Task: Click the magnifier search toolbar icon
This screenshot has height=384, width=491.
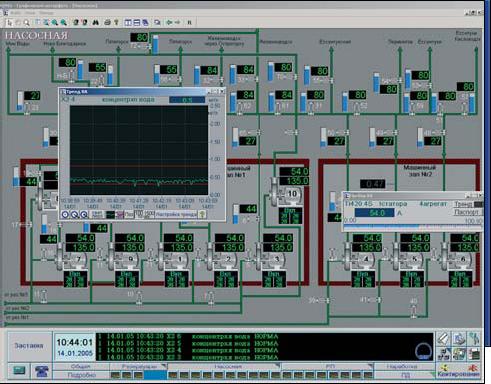Action: (27, 22)
